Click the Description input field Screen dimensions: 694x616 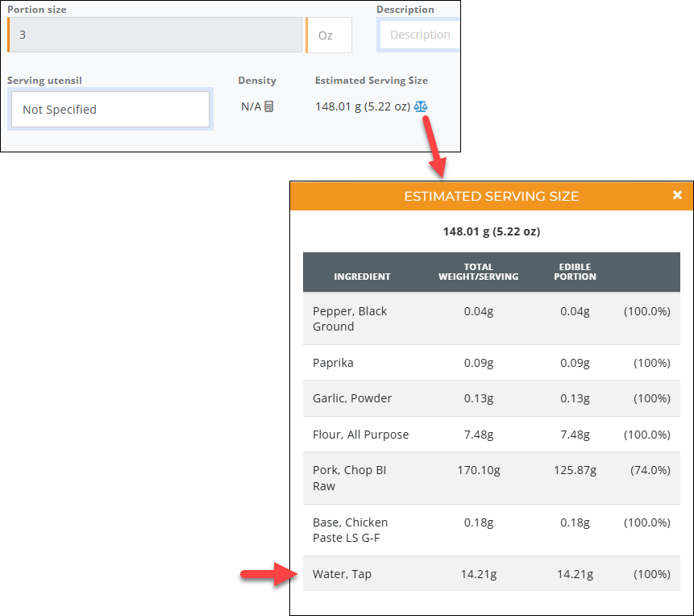418,35
